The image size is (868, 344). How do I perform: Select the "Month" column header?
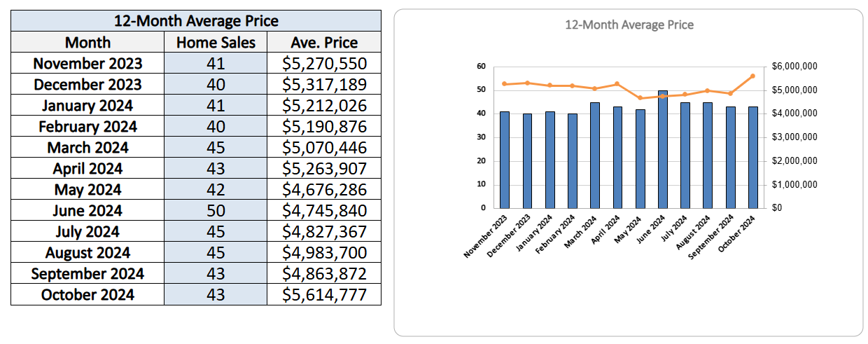(x=87, y=42)
